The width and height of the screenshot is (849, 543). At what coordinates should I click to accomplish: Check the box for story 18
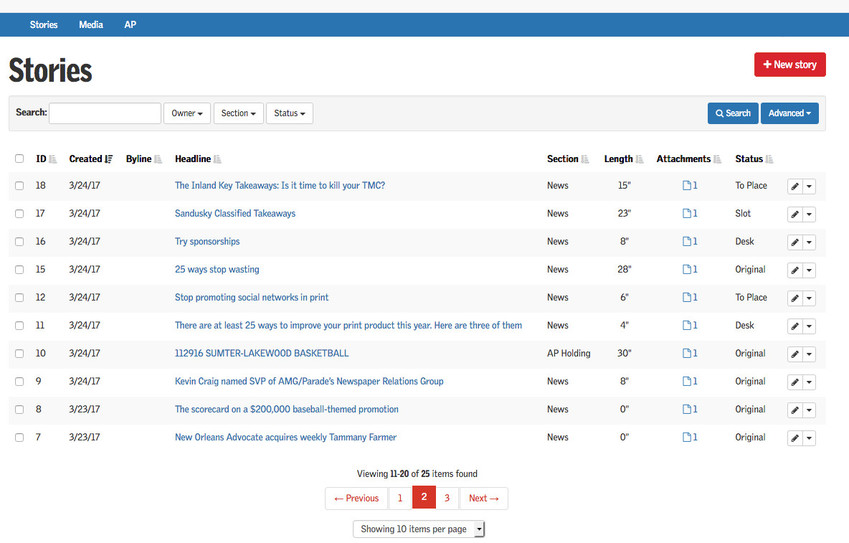click(x=19, y=186)
